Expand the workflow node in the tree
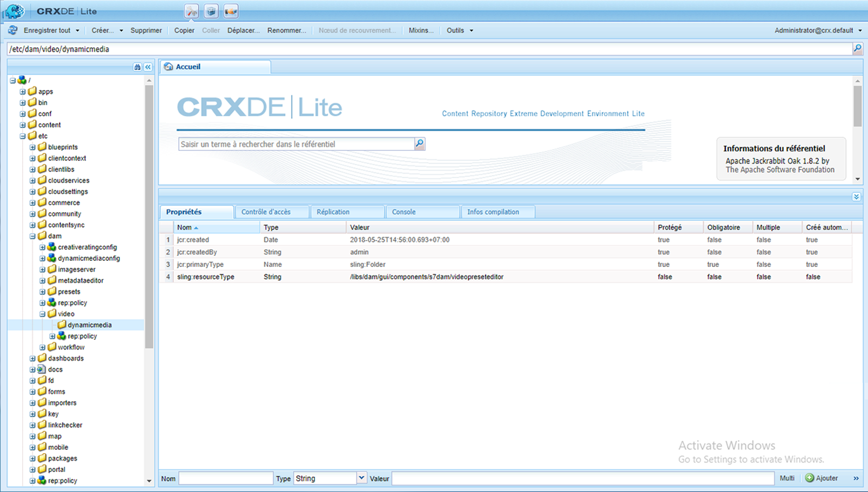The width and height of the screenshot is (868, 492). (x=43, y=347)
